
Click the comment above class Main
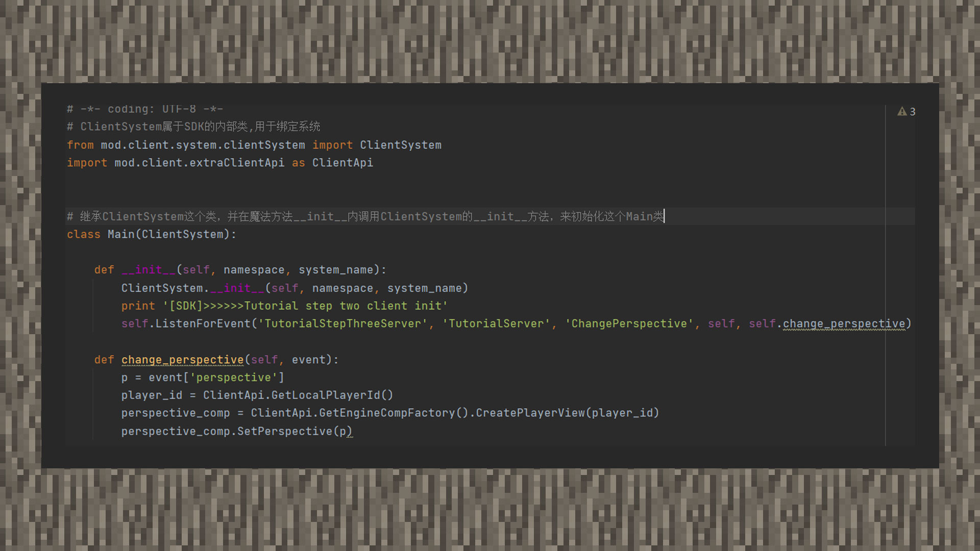pyautogui.click(x=365, y=216)
